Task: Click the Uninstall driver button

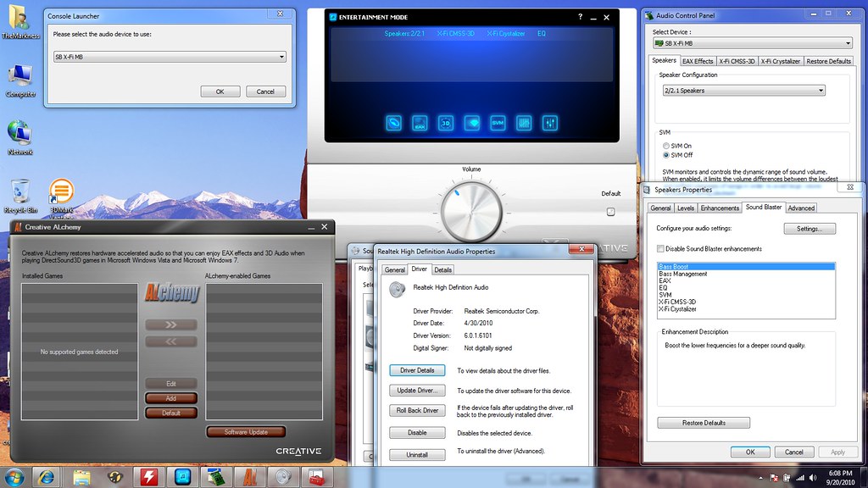Action: click(x=417, y=455)
